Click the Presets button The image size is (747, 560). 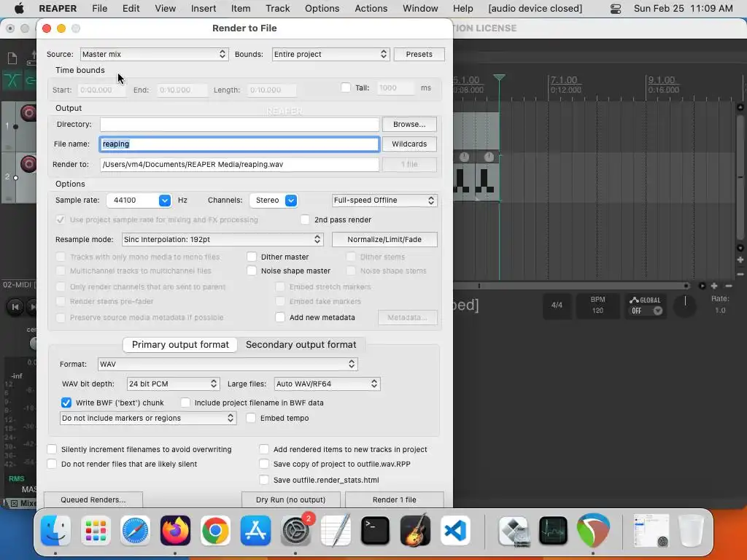click(419, 54)
